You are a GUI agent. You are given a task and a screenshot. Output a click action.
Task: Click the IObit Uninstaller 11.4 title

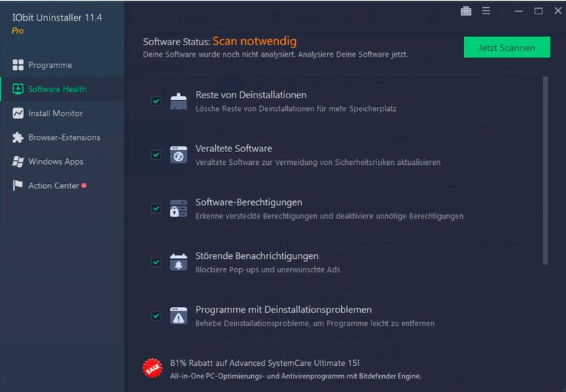click(57, 18)
